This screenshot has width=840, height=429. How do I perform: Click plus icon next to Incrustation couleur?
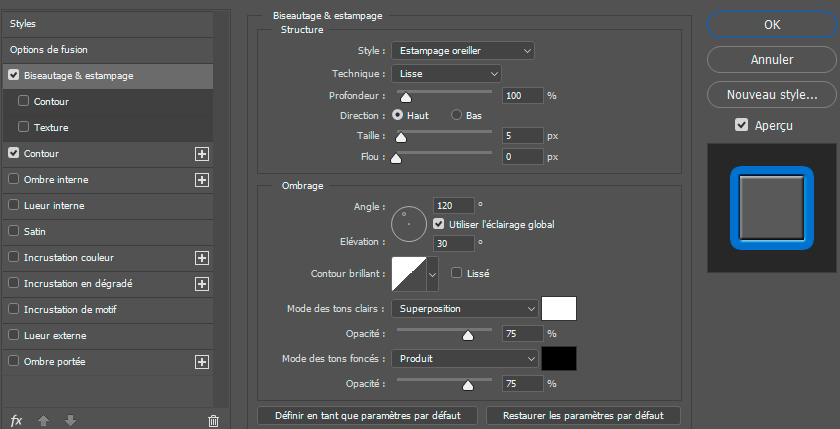click(x=201, y=258)
